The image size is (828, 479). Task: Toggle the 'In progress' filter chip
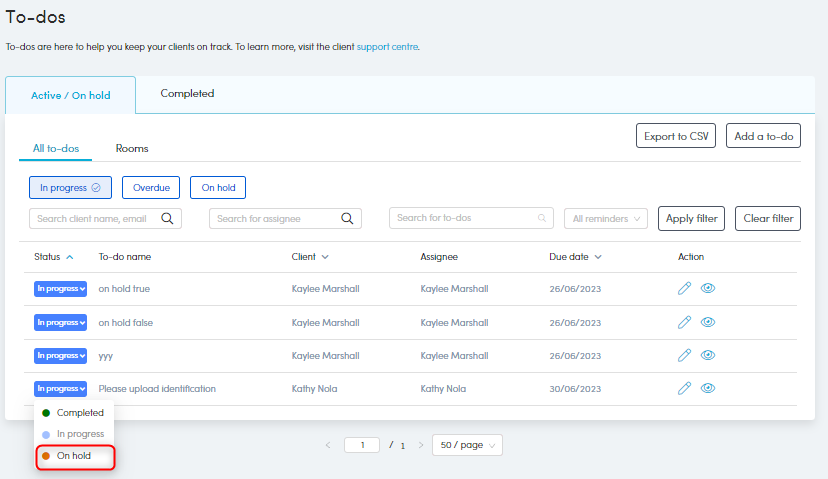[x=70, y=187]
